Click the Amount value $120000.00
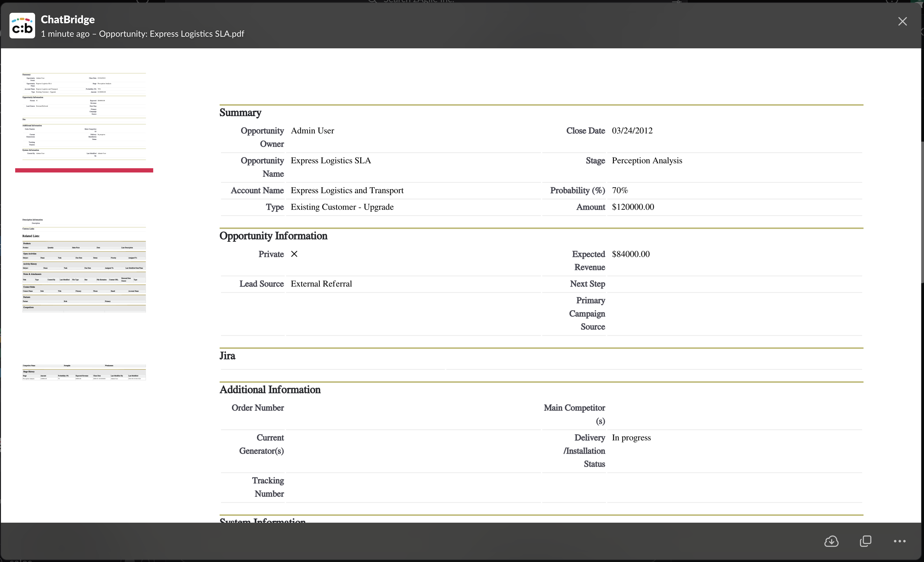 tap(633, 207)
